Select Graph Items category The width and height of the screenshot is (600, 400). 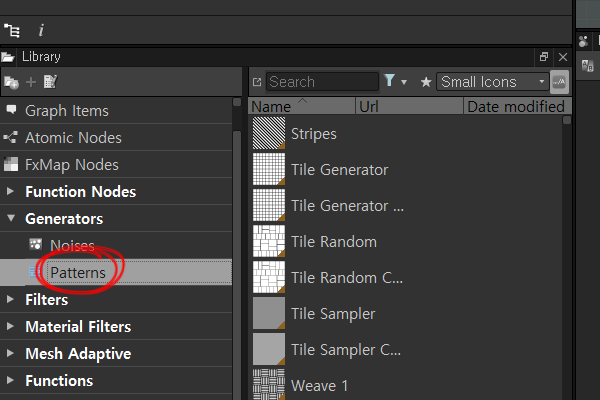116,111
